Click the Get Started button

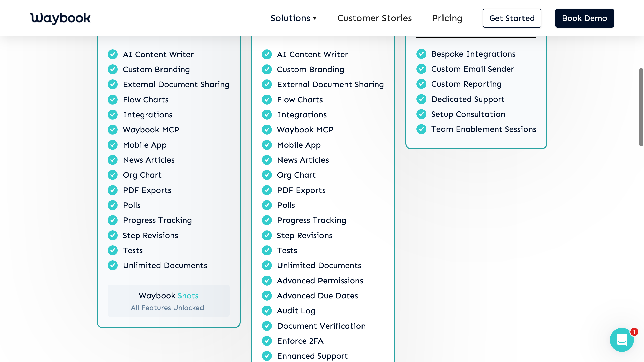pos(512,18)
